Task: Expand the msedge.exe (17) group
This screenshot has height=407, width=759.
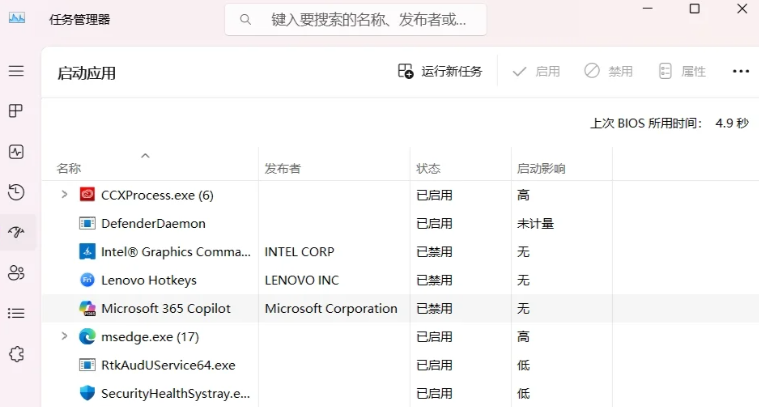Action: pos(64,336)
